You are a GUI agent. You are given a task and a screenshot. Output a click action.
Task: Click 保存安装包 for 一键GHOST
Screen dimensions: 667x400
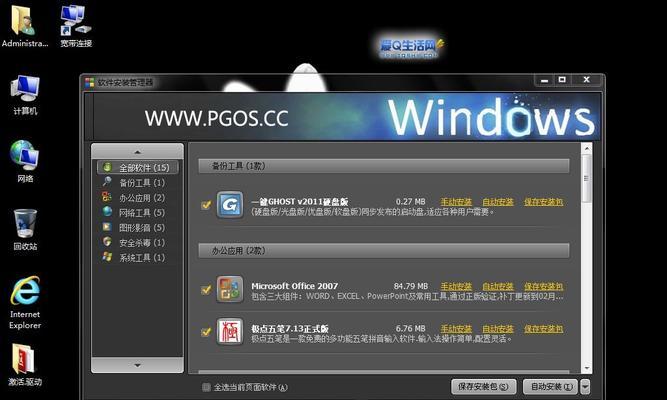[x=544, y=202]
